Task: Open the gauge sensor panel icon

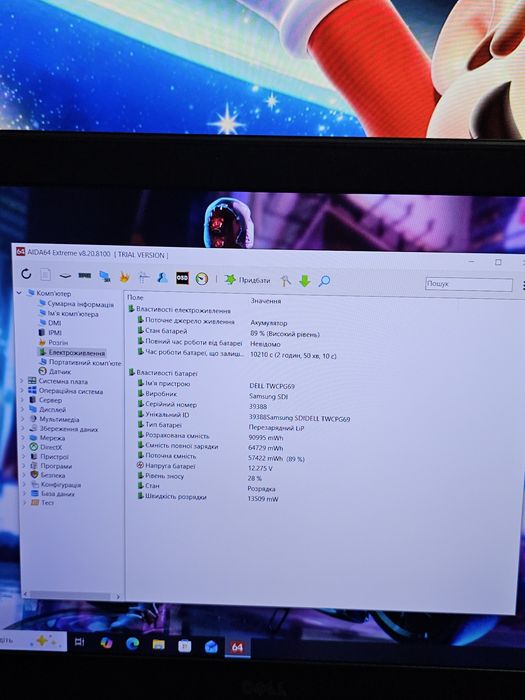Action: coord(202,279)
